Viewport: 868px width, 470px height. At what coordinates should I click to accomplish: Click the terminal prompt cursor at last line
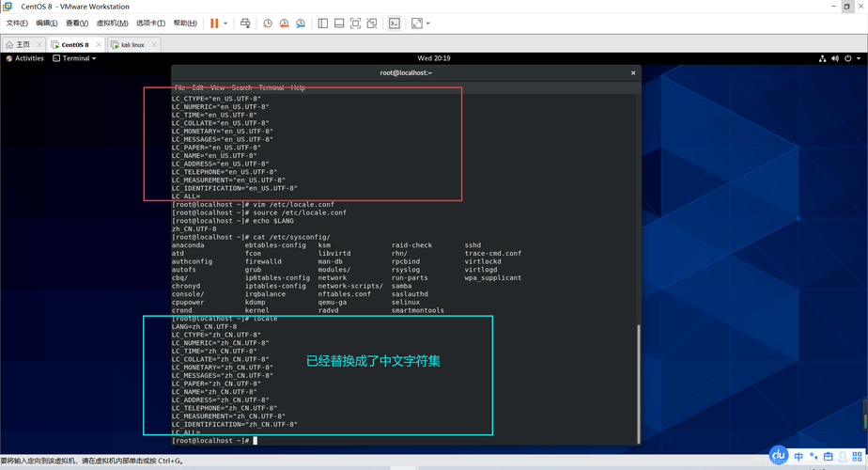(256, 441)
